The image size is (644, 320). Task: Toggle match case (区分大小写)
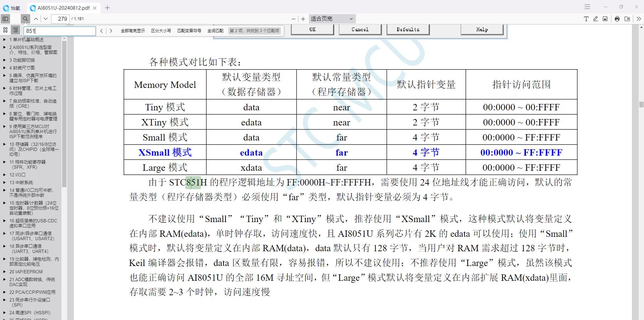click(161, 31)
